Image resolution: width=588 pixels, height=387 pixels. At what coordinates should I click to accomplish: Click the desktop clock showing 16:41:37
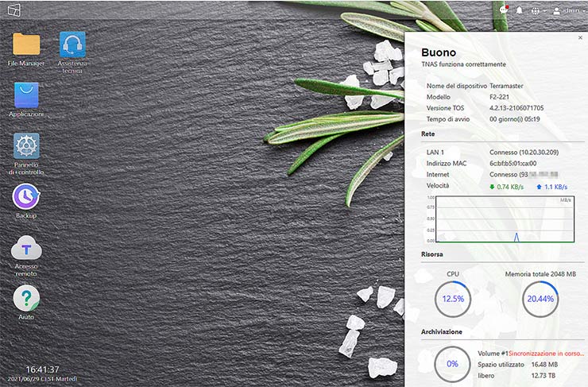[x=42, y=370]
